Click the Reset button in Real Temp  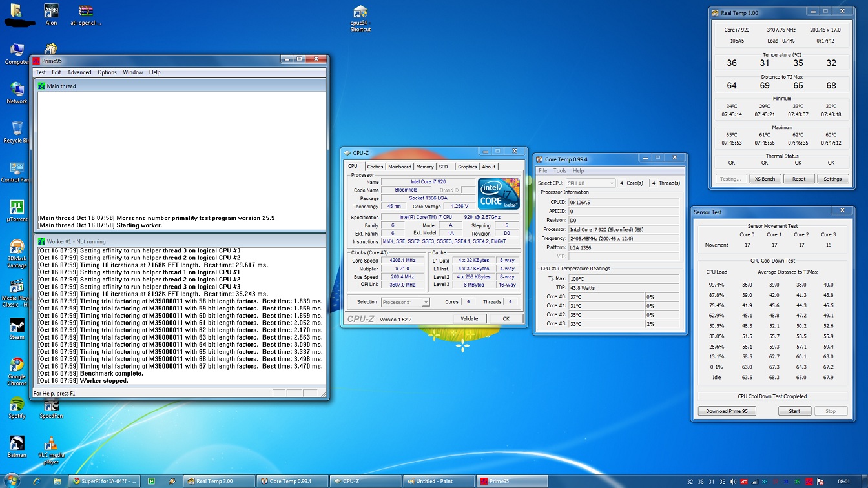799,179
